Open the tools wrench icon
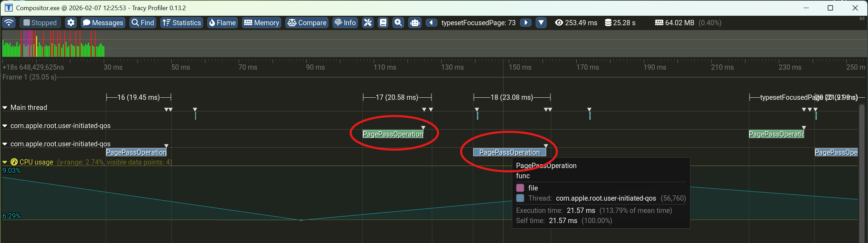Screen dimensions: 868x243 pyautogui.click(x=368, y=23)
